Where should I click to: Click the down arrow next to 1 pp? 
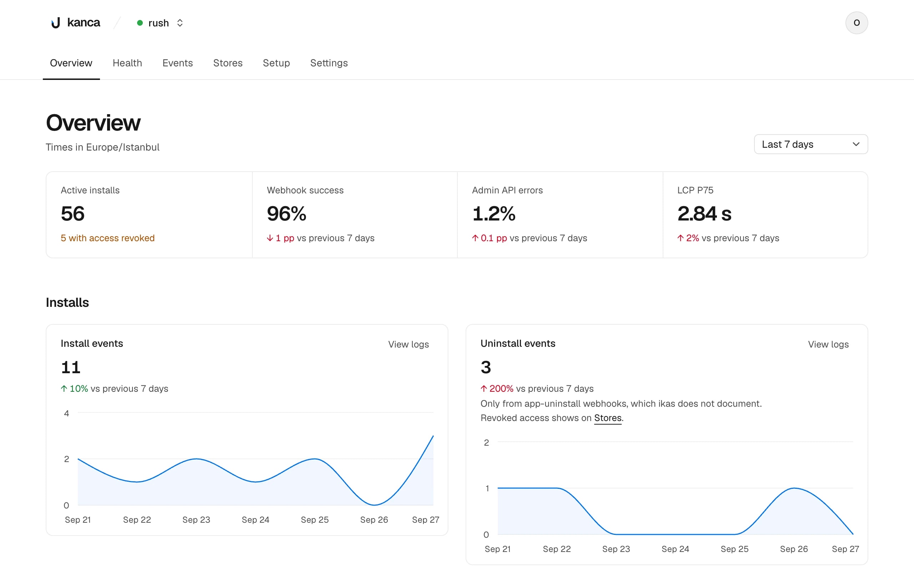pos(270,238)
